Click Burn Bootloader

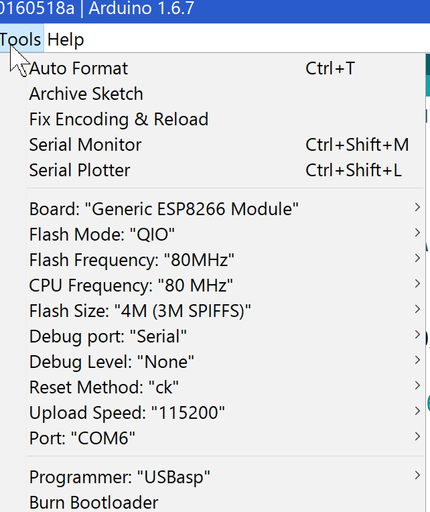(225, 502)
